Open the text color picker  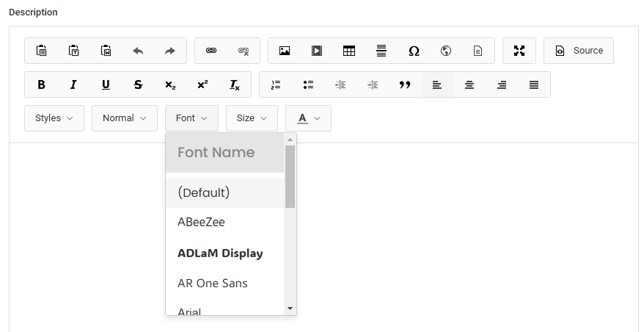(308, 118)
